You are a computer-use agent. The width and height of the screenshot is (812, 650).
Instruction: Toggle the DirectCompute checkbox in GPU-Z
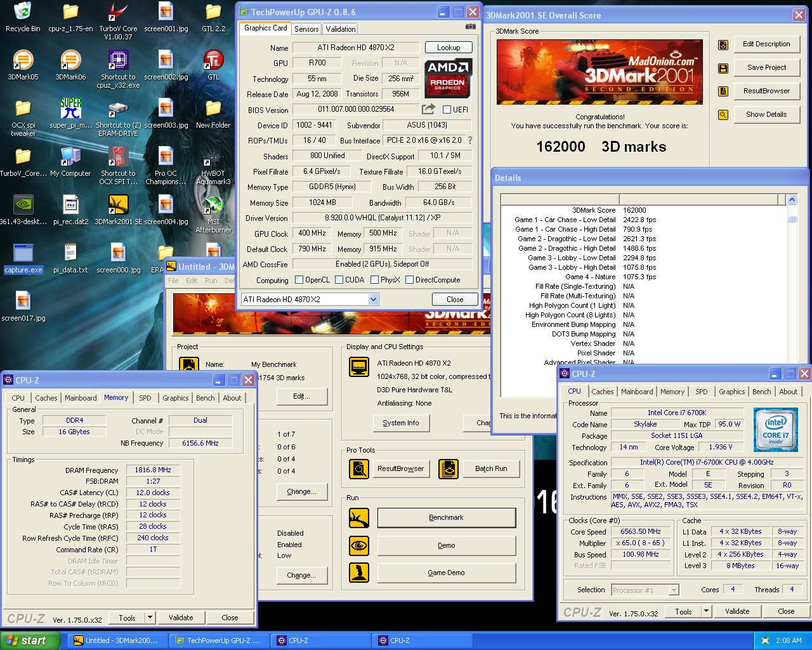[409, 280]
